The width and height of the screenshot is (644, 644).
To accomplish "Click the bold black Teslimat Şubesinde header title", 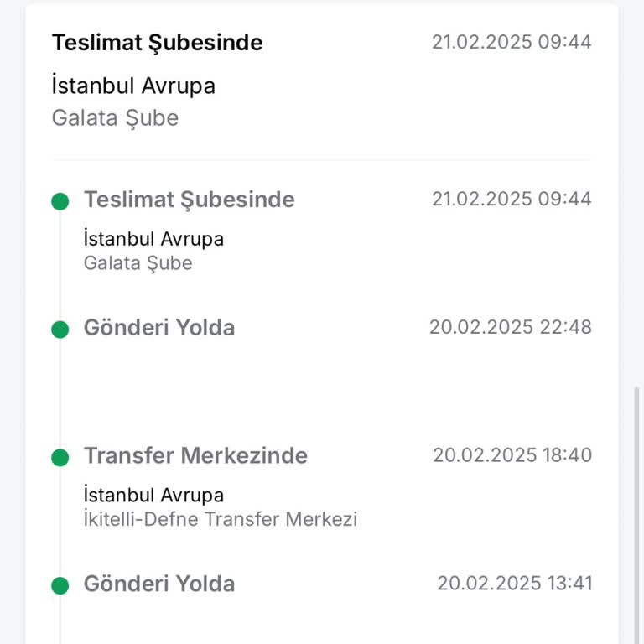I will pos(157,43).
